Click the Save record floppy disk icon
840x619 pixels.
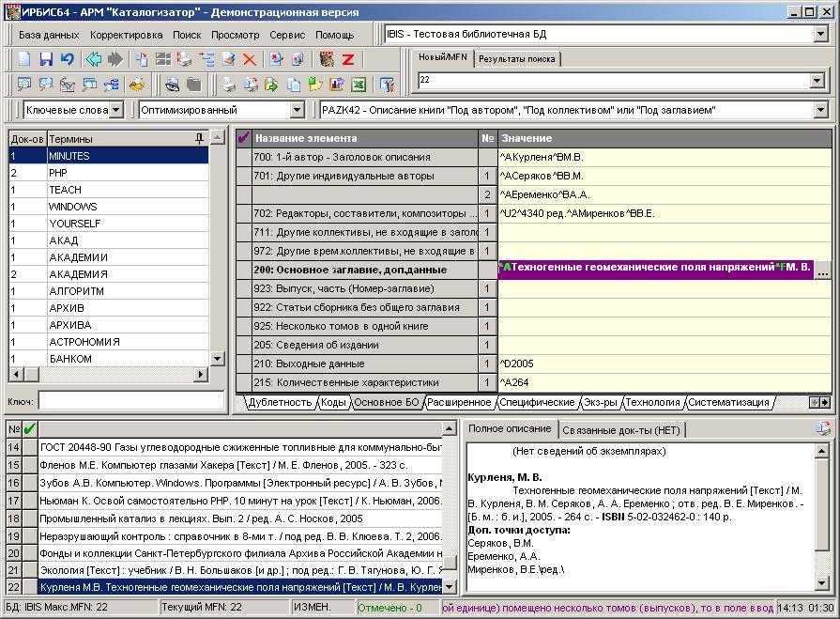click(46, 59)
